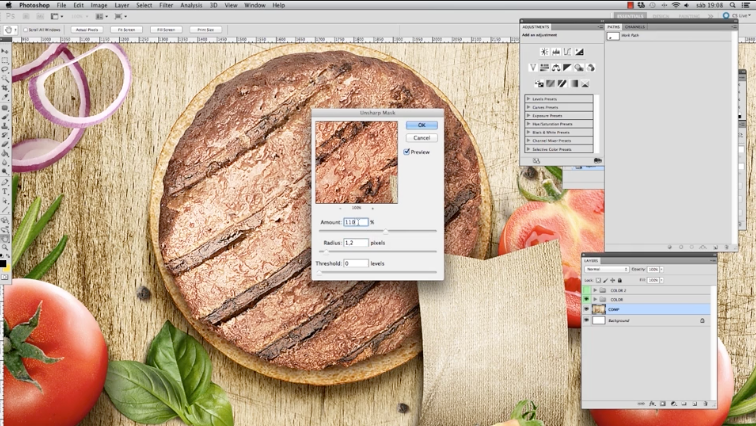The width and height of the screenshot is (756, 426).
Task: Toggle lock image pixels brush icon
Action: tap(606, 280)
